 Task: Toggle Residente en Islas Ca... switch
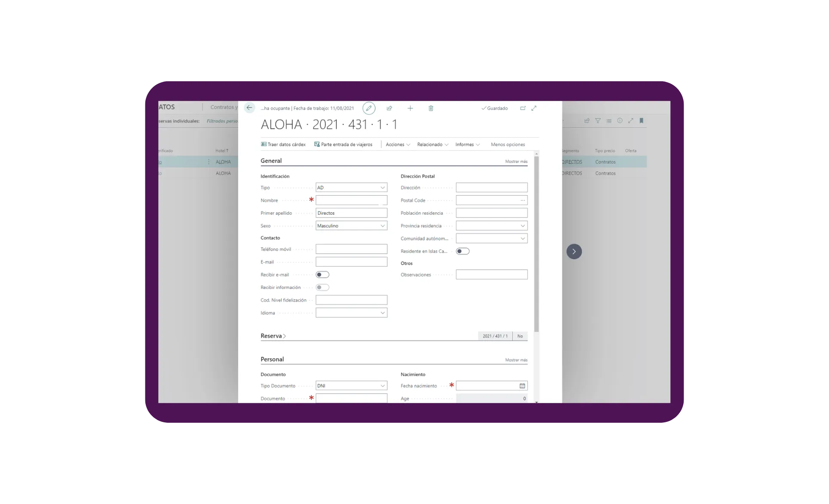coord(463,251)
